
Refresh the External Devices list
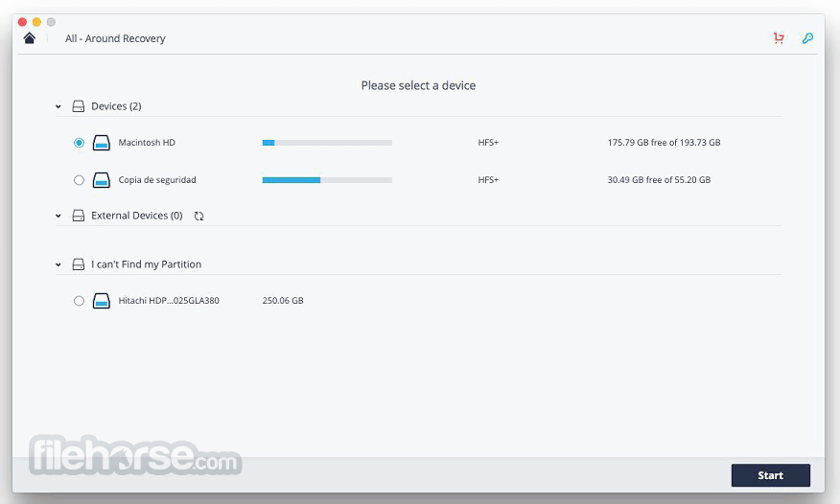pos(198,216)
